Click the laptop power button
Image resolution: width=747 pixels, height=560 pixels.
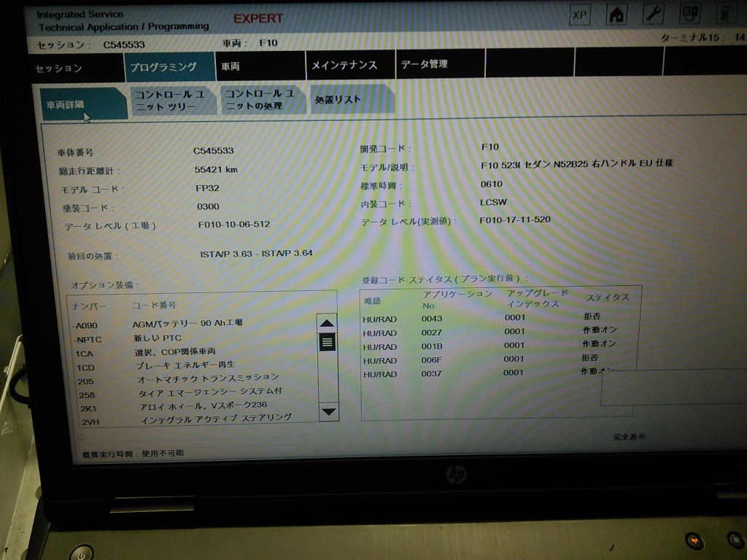point(82,553)
